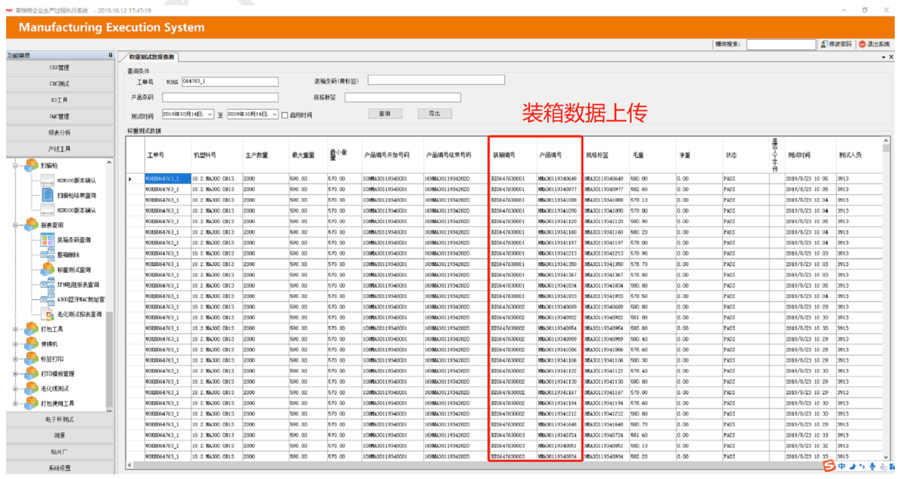
Task: Click the TP地电阻报表查询 icon
Action: pos(48,285)
